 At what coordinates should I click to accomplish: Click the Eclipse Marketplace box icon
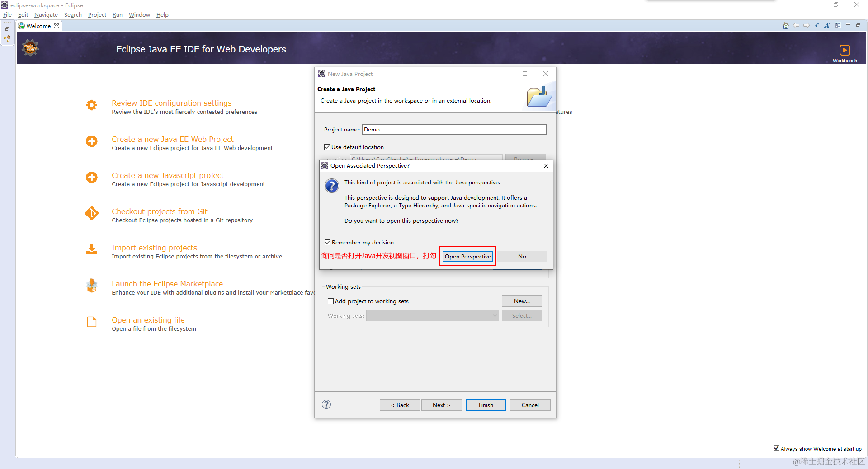click(92, 286)
